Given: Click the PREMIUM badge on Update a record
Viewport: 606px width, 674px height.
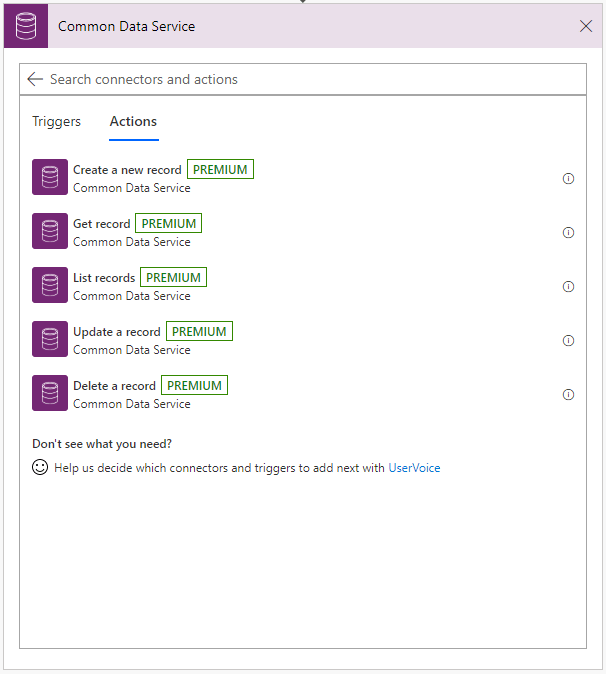Looking at the screenshot, I should [199, 331].
